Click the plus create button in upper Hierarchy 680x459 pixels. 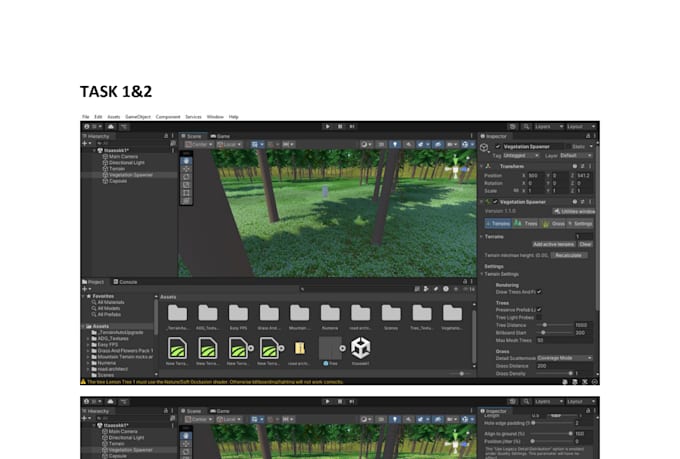pos(85,143)
